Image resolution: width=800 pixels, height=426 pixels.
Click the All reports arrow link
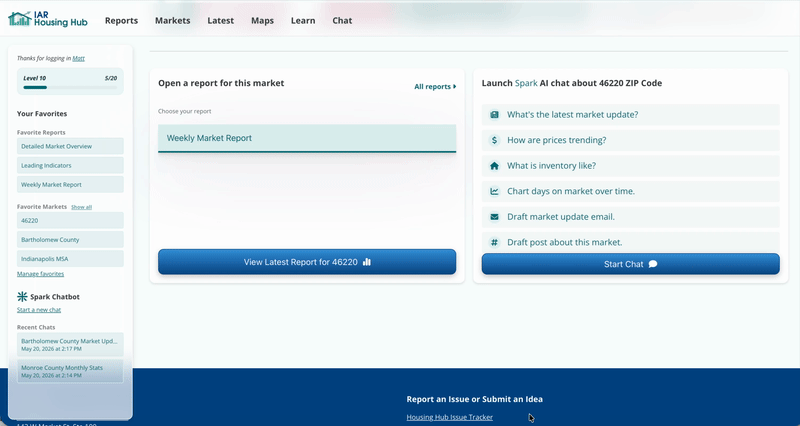pyautogui.click(x=435, y=87)
